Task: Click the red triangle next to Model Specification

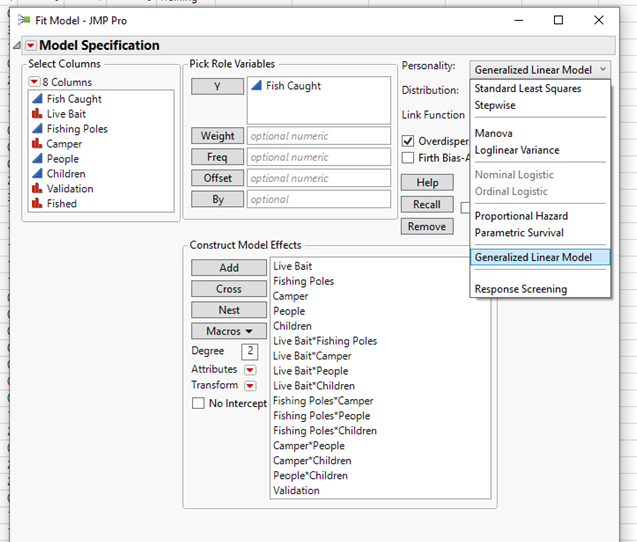Action: [30, 45]
